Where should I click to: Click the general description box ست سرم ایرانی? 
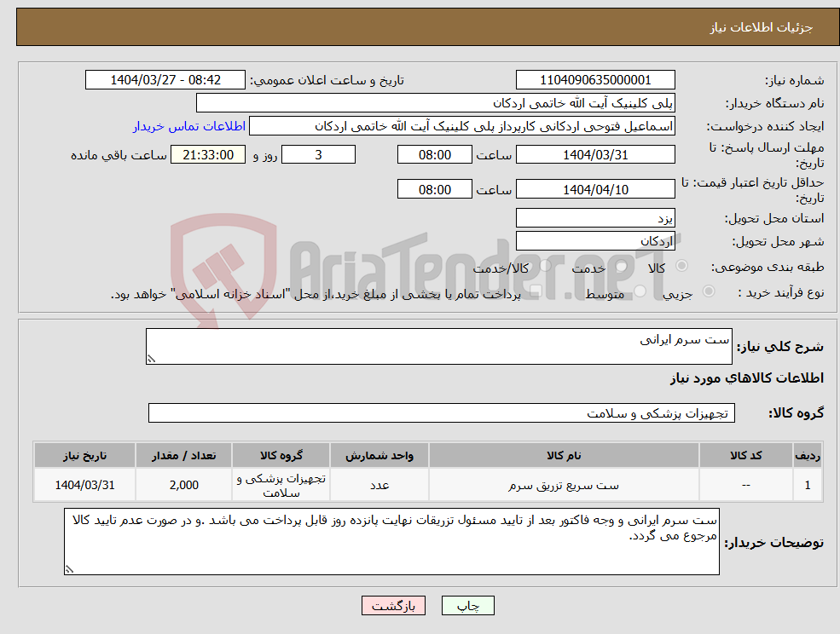(x=438, y=347)
